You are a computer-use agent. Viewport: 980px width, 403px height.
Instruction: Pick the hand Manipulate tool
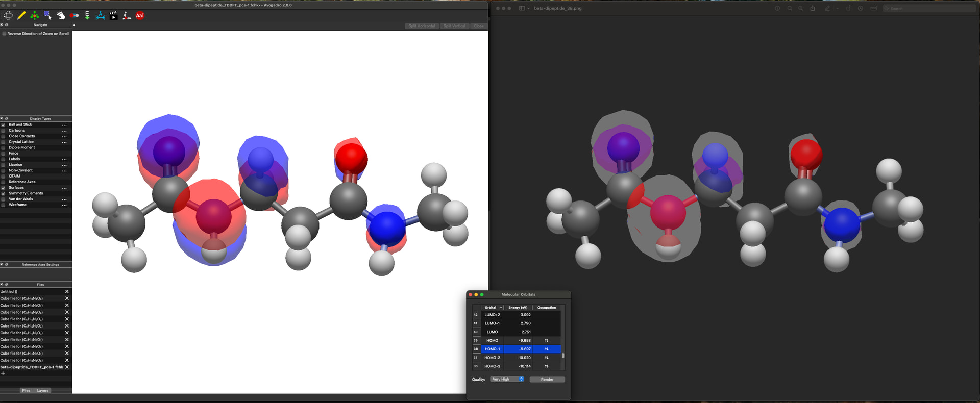click(61, 16)
